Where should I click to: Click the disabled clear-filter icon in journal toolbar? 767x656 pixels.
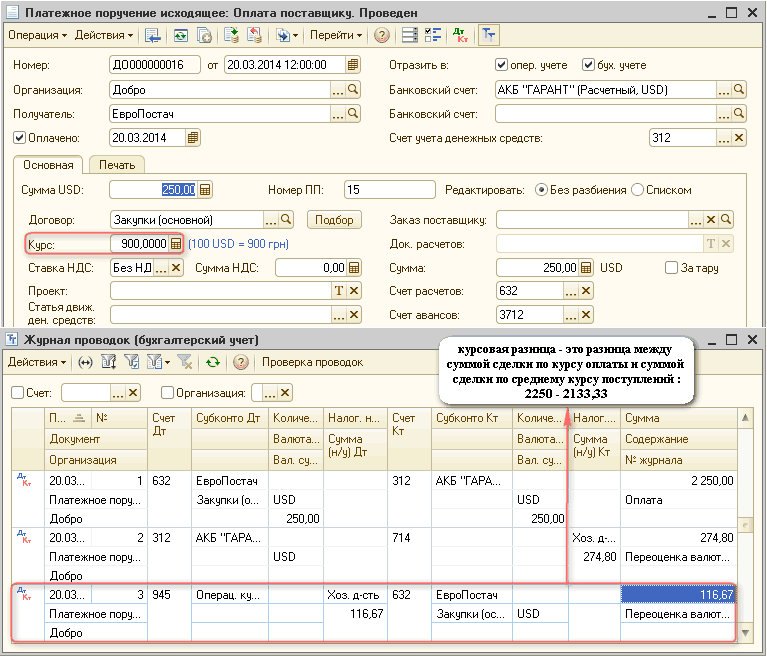coord(185,362)
